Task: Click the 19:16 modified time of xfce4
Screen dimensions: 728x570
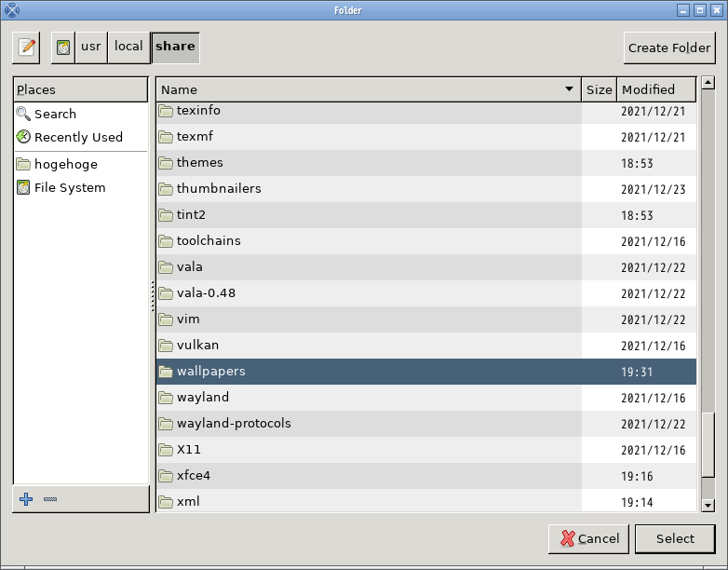Action: click(637, 476)
